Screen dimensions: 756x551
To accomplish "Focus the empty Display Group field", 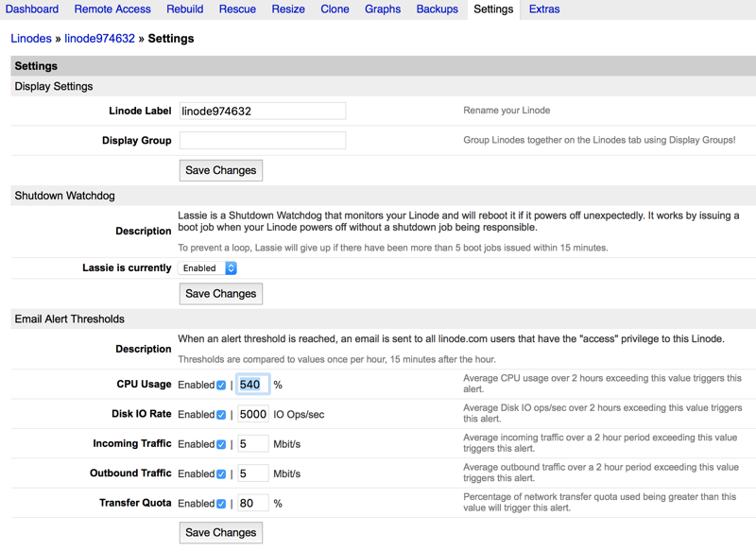I will click(x=263, y=140).
